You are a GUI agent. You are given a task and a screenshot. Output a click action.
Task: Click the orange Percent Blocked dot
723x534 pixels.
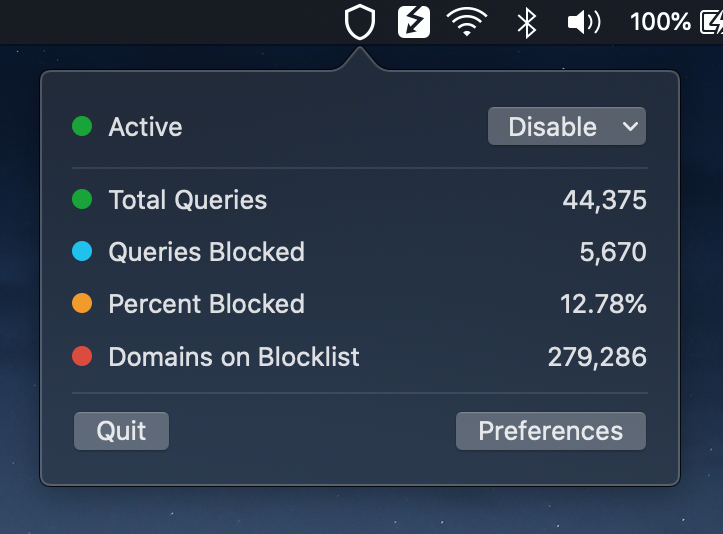82,303
